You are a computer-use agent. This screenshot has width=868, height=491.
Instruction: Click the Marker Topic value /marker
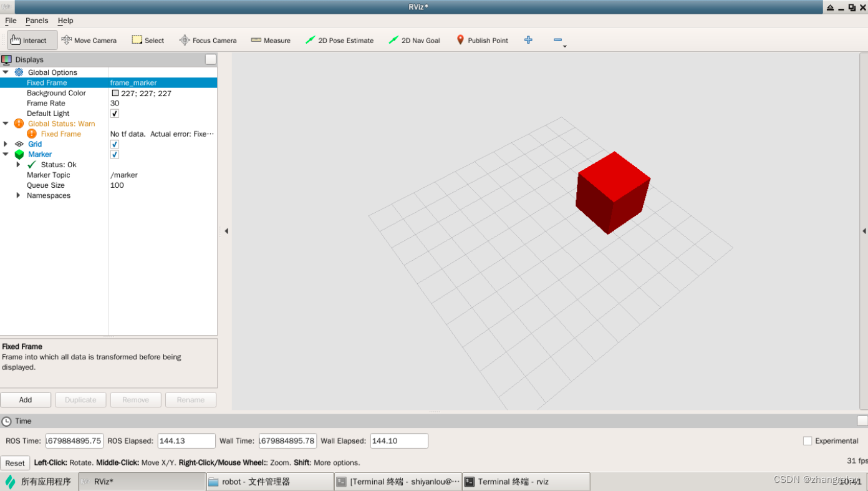click(x=124, y=175)
